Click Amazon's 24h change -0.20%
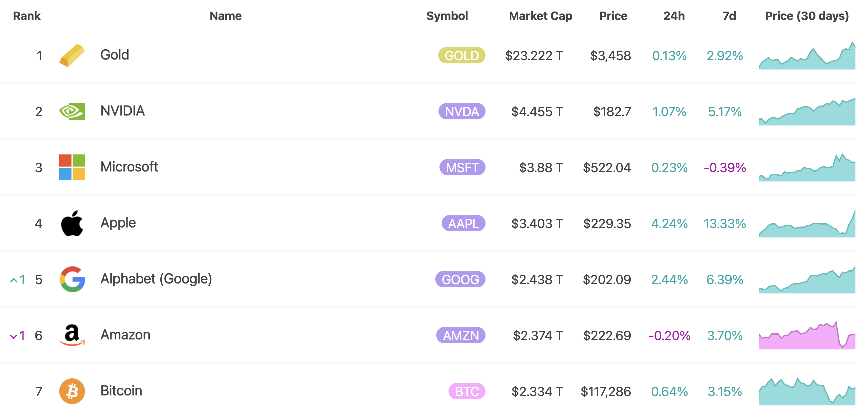Image resolution: width=868 pixels, height=417 pixels. pos(669,336)
